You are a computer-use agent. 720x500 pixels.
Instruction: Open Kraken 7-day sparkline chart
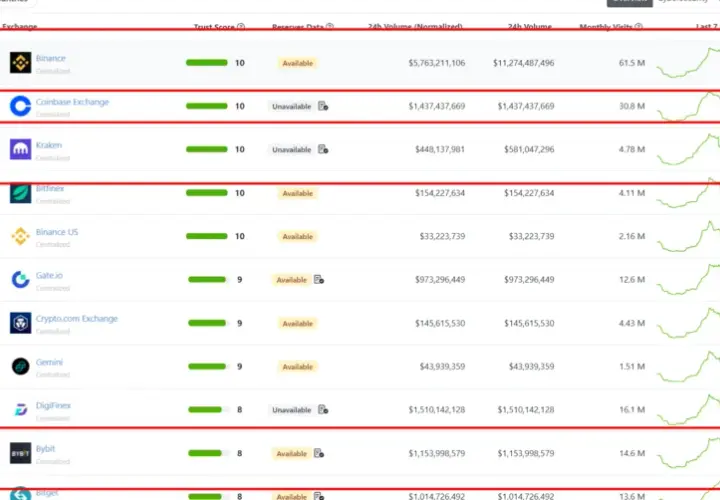click(688, 149)
